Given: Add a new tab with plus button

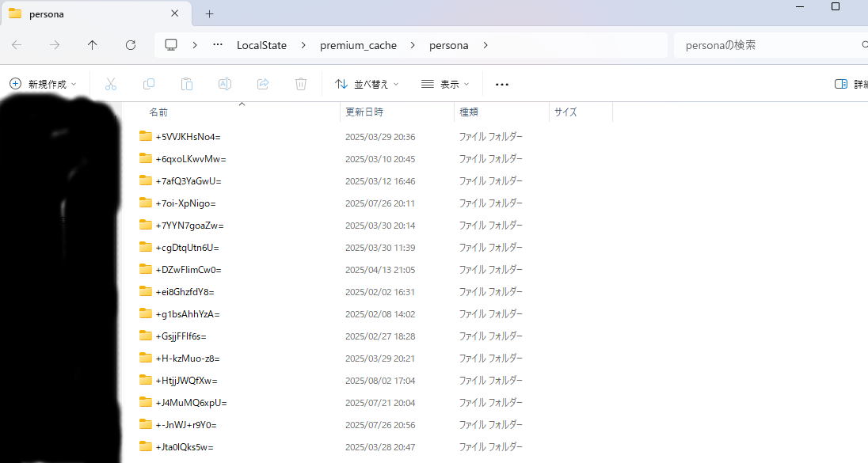Looking at the screenshot, I should pos(209,13).
